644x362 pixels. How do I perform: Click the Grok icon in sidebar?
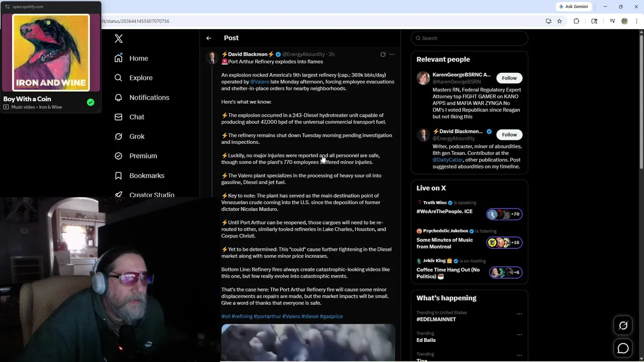coord(118,136)
